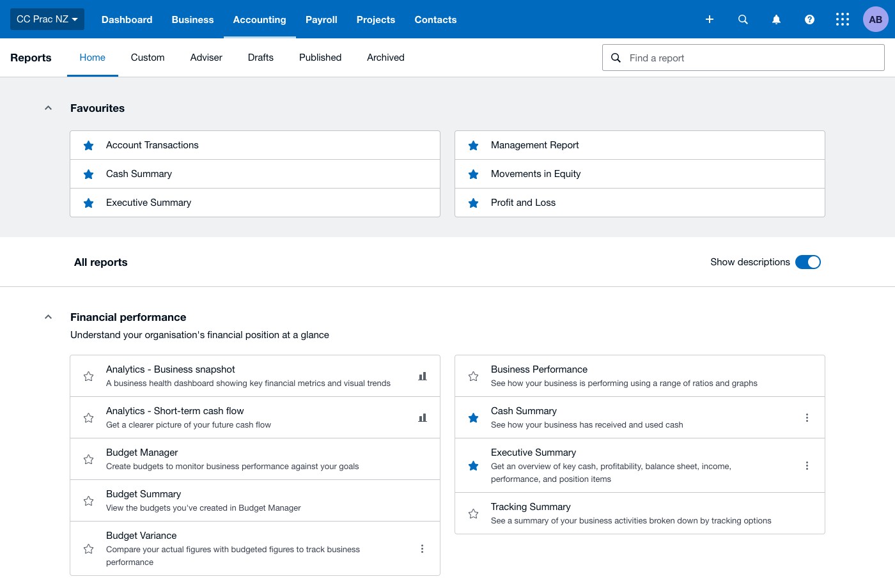Open the Projects menu
The width and height of the screenshot is (895, 588).
[376, 20]
